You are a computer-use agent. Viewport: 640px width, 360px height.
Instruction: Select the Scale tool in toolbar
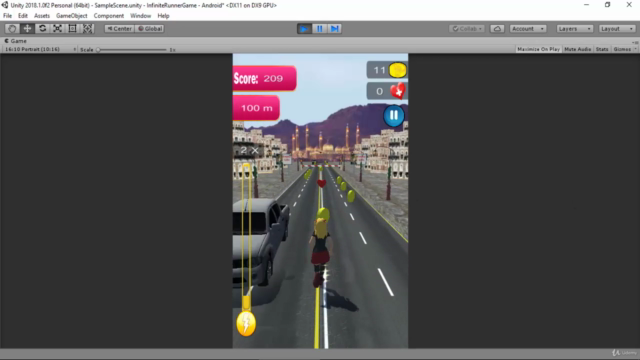point(57,29)
